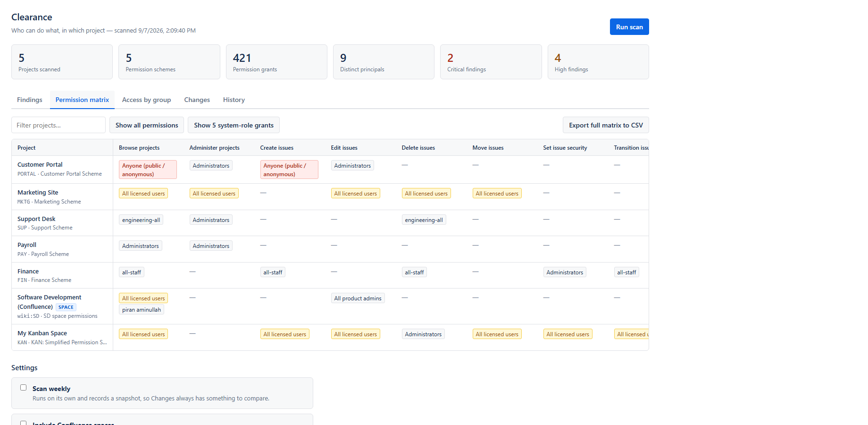Click Show all permissions button
Screen dimensions: 868x425
coord(147,125)
